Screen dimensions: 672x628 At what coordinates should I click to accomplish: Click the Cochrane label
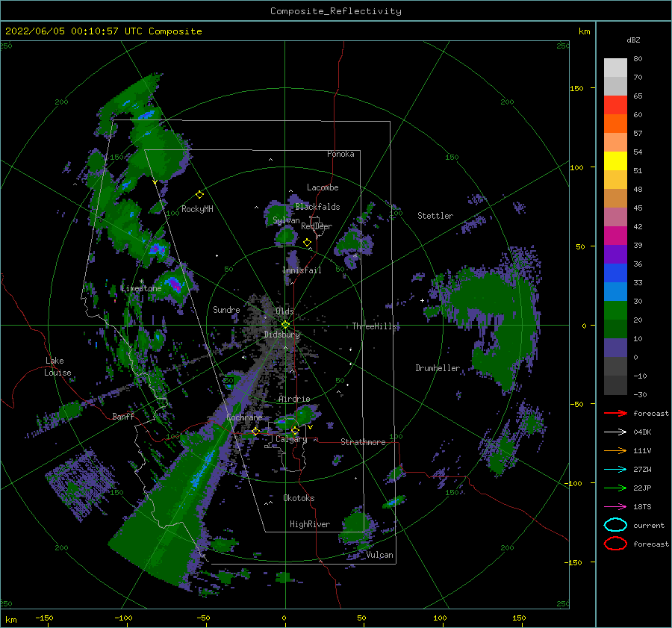pyautogui.click(x=244, y=417)
